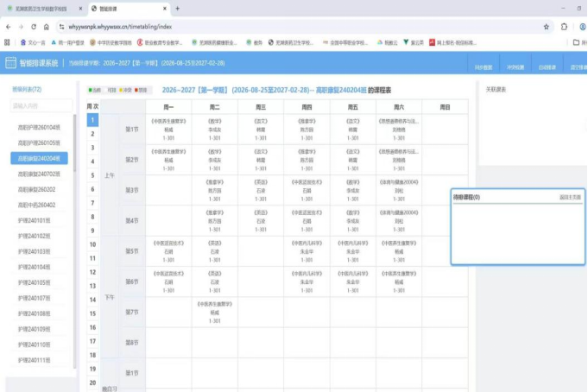Screen dimensions: 588x392
Task: Click the calendar logo beside 智能排课系统
Action: pyautogui.click(x=10, y=63)
